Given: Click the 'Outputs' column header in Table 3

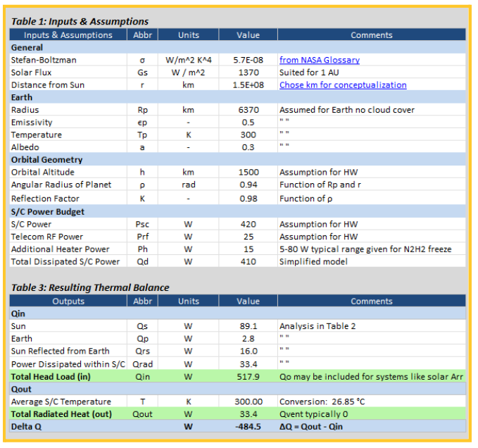Looking at the screenshot, I should pyautogui.click(x=68, y=301).
